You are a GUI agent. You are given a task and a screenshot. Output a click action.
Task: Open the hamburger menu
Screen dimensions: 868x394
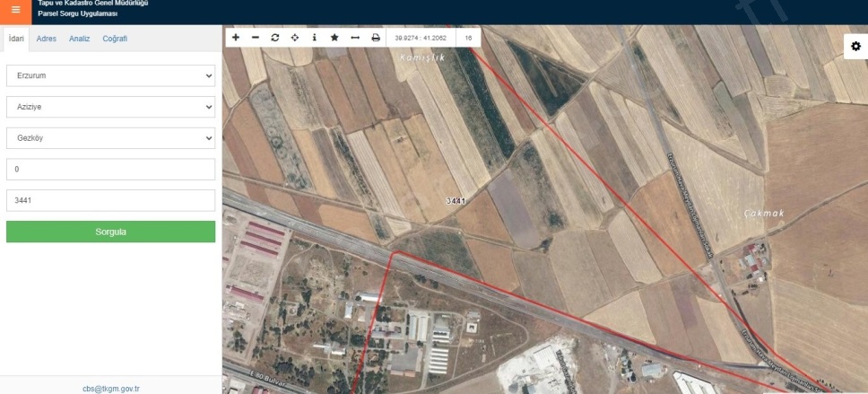(x=15, y=10)
